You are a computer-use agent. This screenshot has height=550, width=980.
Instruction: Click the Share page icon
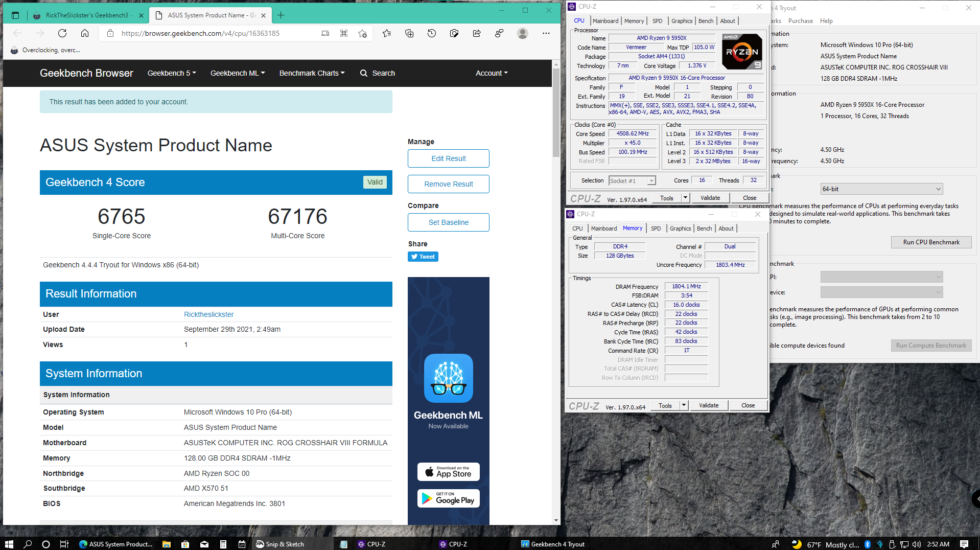(x=477, y=33)
